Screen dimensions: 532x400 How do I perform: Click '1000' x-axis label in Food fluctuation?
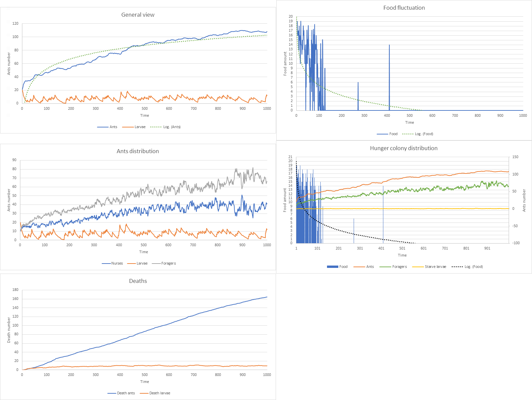point(523,115)
